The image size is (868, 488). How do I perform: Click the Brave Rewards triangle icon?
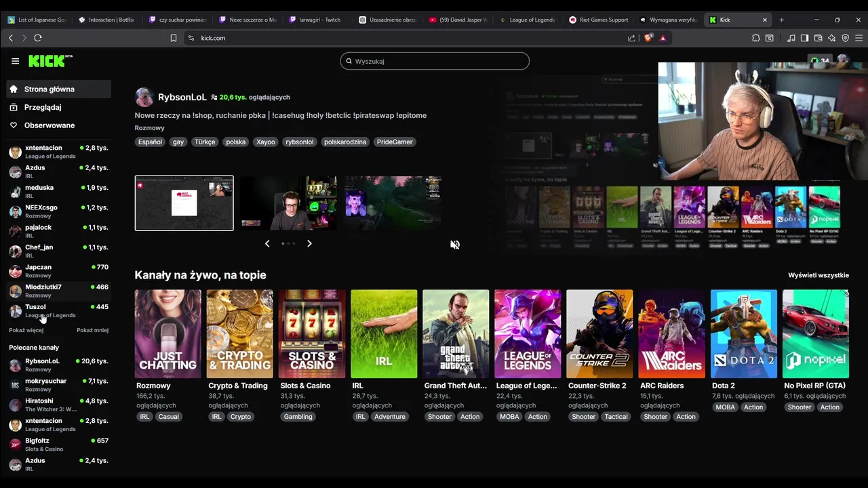pyautogui.click(x=663, y=38)
